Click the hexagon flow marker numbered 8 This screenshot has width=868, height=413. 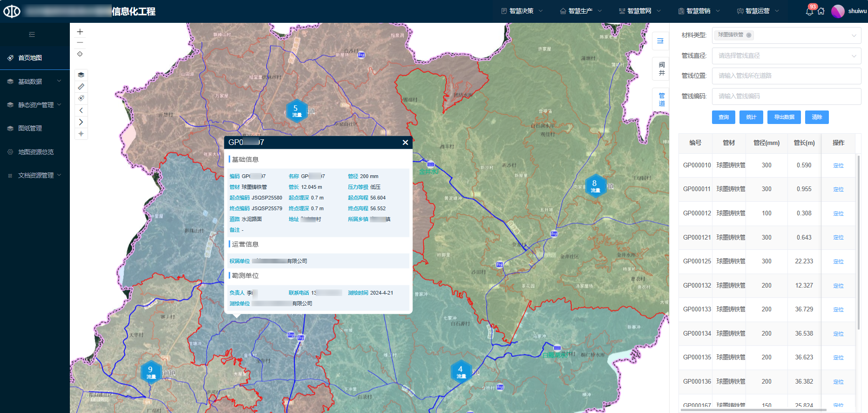click(x=595, y=186)
